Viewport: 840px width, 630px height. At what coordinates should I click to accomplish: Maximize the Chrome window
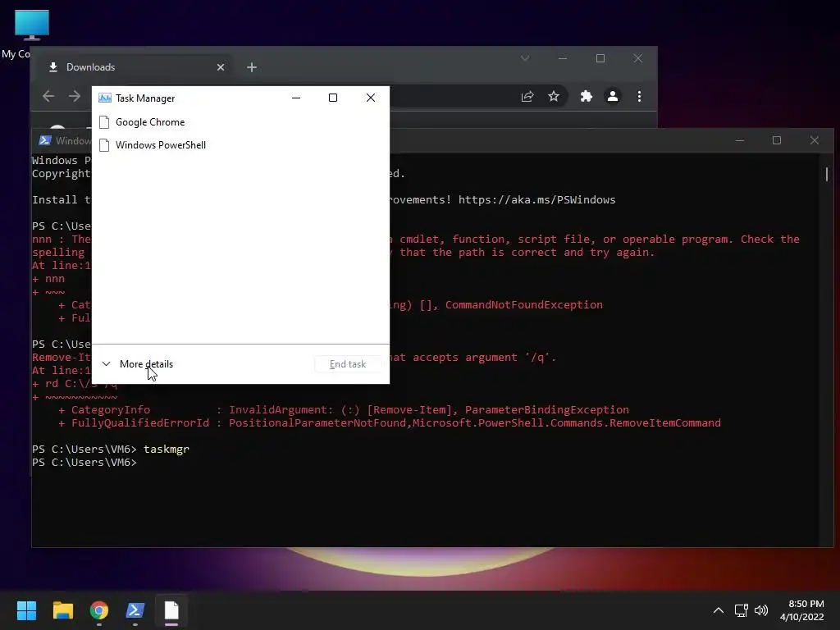[x=600, y=58]
